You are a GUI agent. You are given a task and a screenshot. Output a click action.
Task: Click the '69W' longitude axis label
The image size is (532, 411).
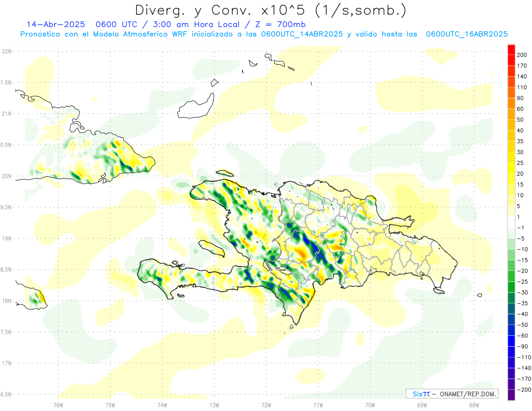[422, 405]
